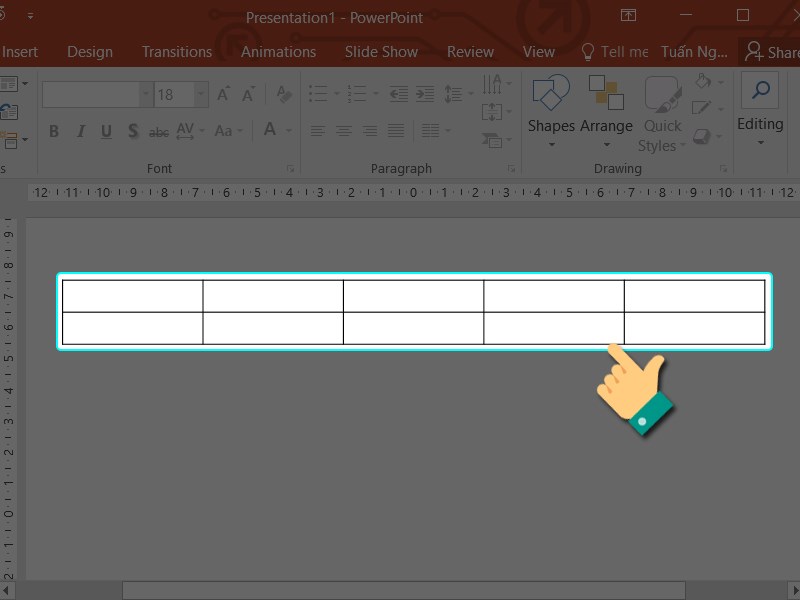Expand the font name dropdown
The width and height of the screenshot is (800, 600).
coord(146,94)
